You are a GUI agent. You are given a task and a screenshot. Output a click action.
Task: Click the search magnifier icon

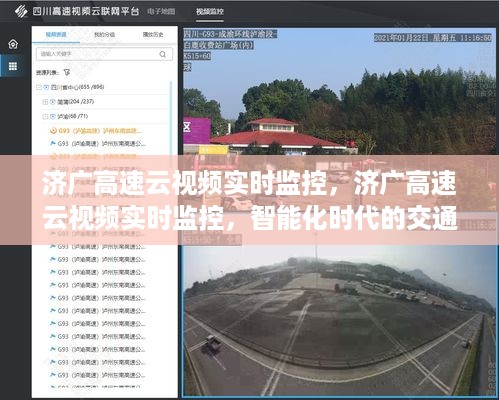click(163, 54)
